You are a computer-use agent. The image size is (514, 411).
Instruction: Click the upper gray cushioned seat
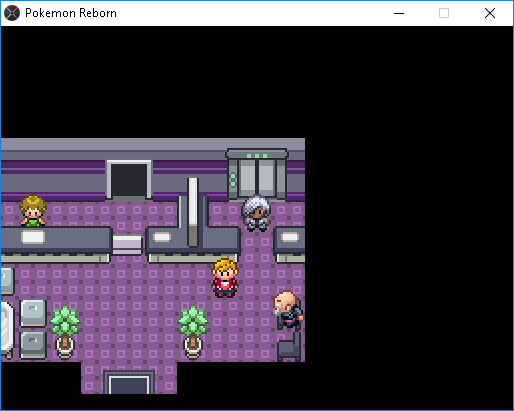click(33, 313)
